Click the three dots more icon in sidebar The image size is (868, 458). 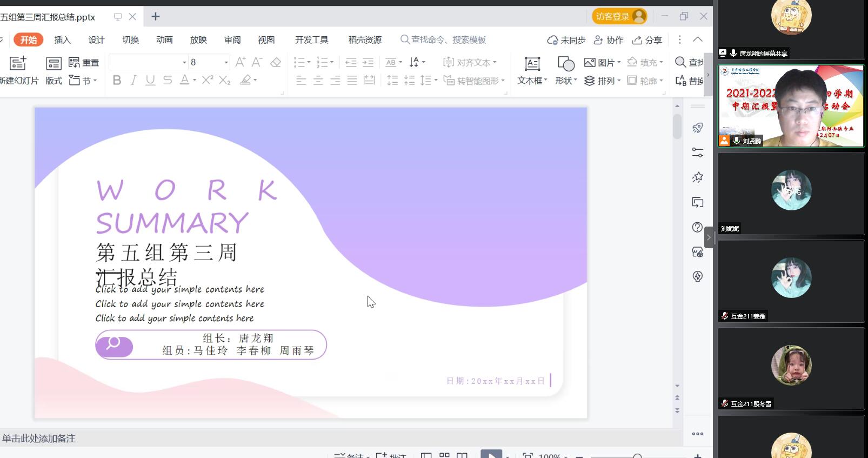(x=698, y=434)
